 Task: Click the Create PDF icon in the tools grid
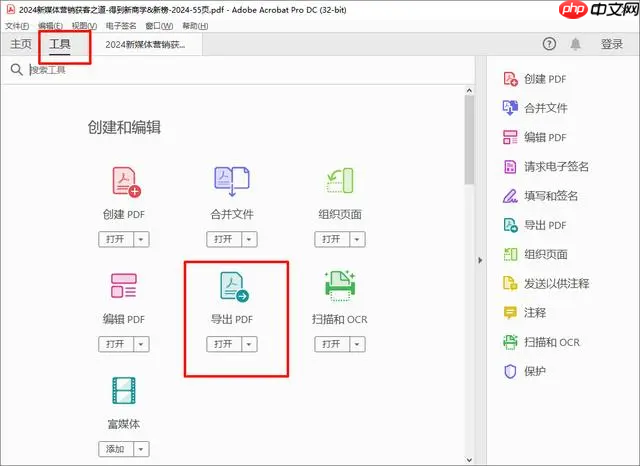tap(126, 182)
